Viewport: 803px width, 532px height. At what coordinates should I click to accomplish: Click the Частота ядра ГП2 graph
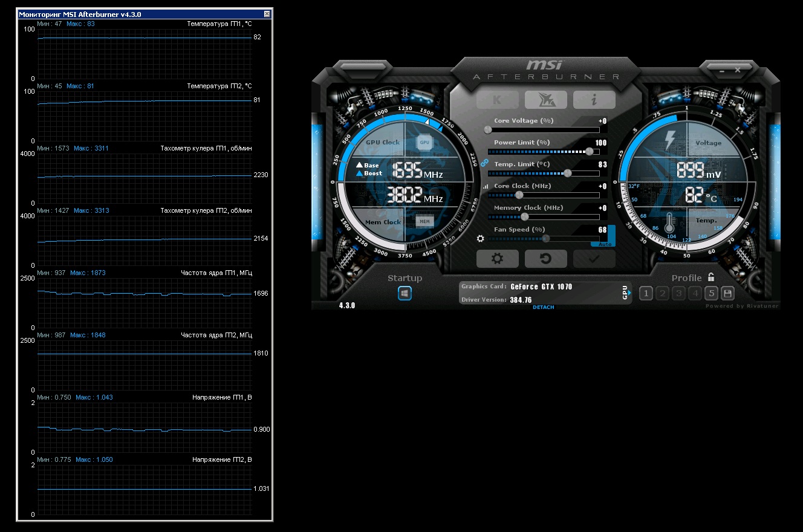pyautogui.click(x=145, y=365)
